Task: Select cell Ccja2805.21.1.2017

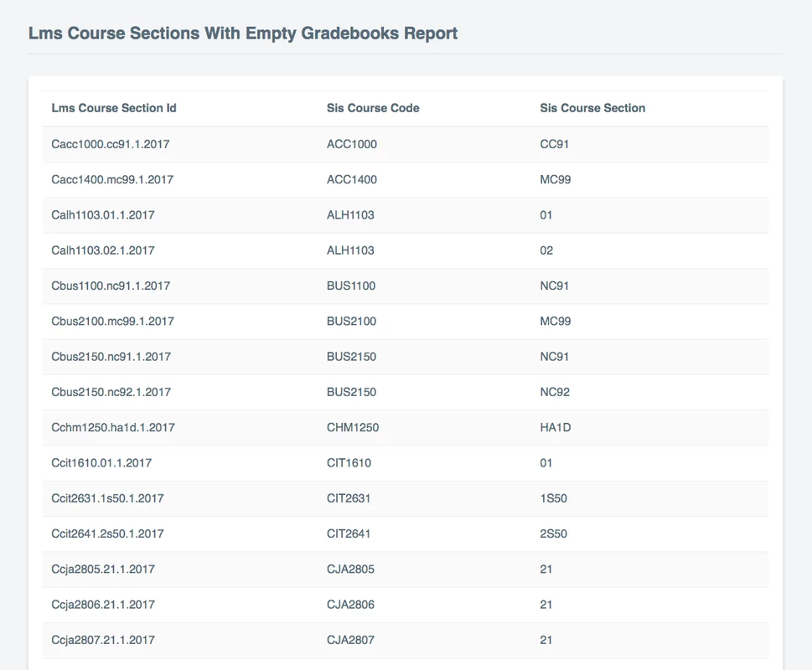Action: point(103,569)
